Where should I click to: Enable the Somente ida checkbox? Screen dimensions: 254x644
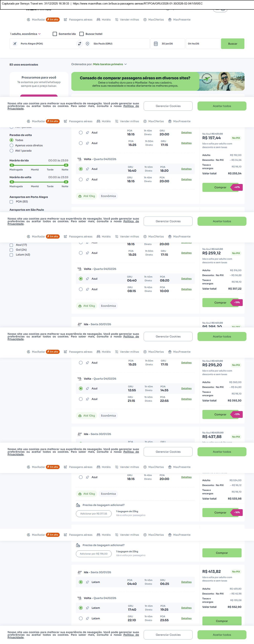55,34
